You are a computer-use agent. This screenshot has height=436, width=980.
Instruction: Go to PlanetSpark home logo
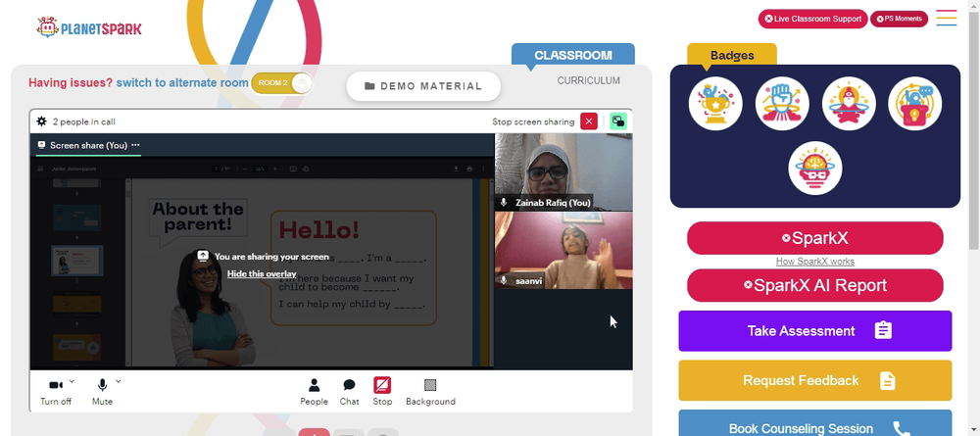89,27
